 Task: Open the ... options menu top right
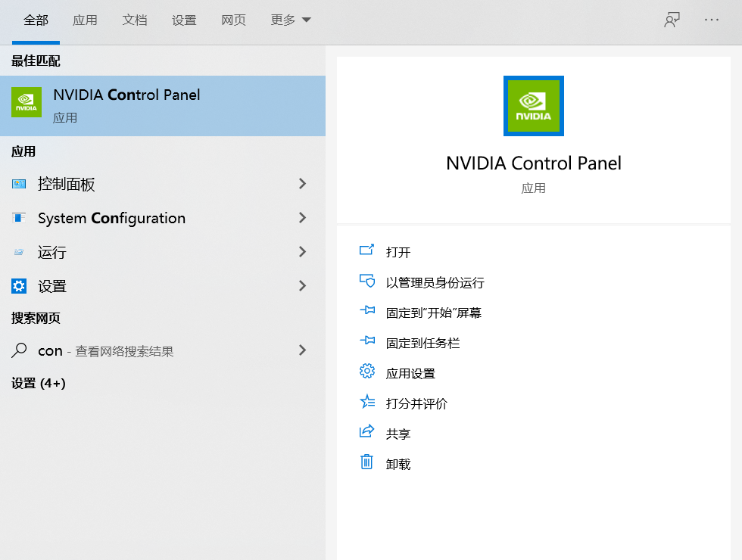pos(711,20)
